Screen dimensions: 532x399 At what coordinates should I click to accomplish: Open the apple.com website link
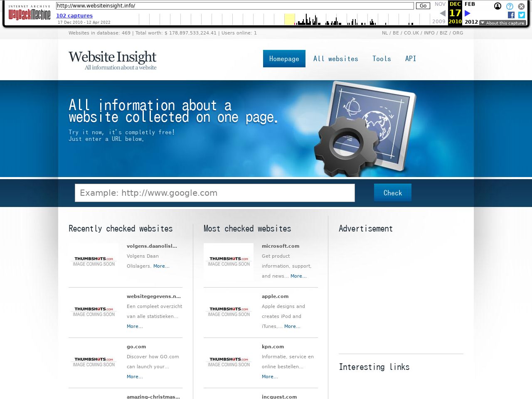275,296
